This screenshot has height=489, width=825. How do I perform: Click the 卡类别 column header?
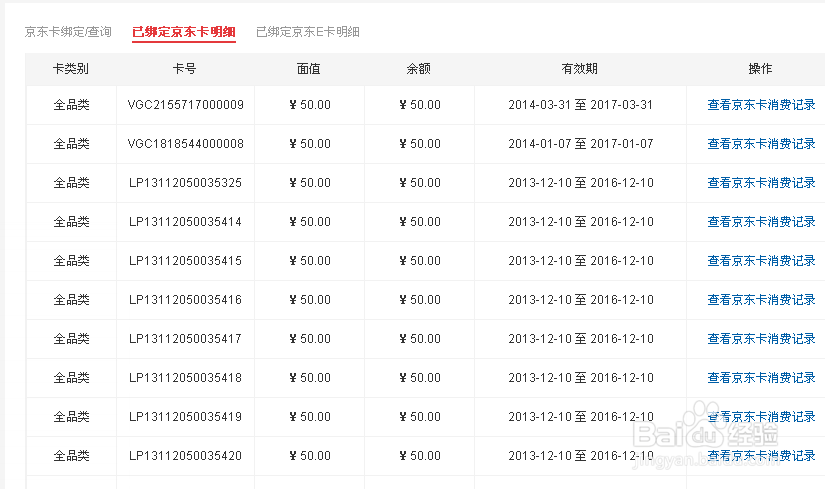71,69
